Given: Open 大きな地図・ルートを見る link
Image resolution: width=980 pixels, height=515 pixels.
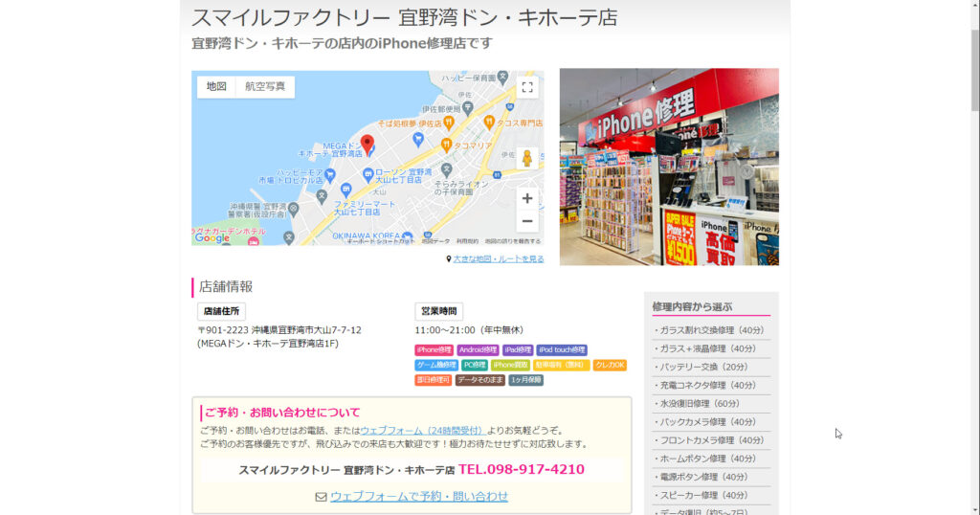Looking at the screenshot, I should click(498, 258).
